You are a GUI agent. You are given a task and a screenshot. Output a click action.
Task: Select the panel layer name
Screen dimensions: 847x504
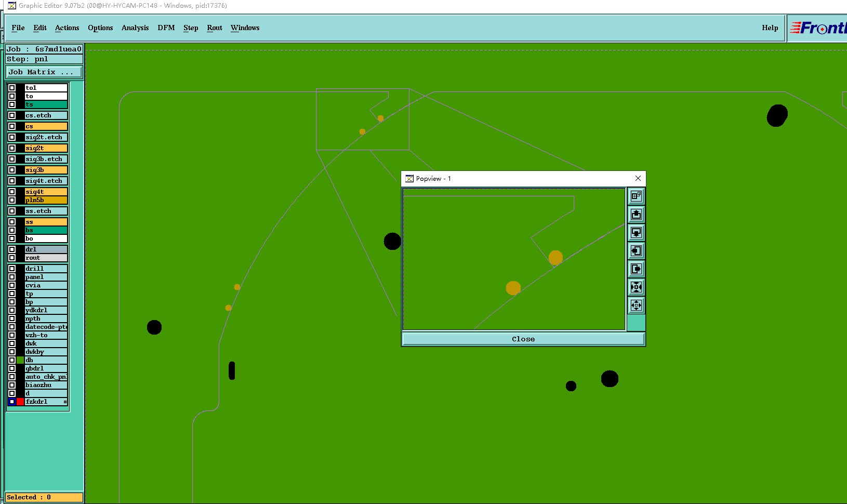click(46, 277)
